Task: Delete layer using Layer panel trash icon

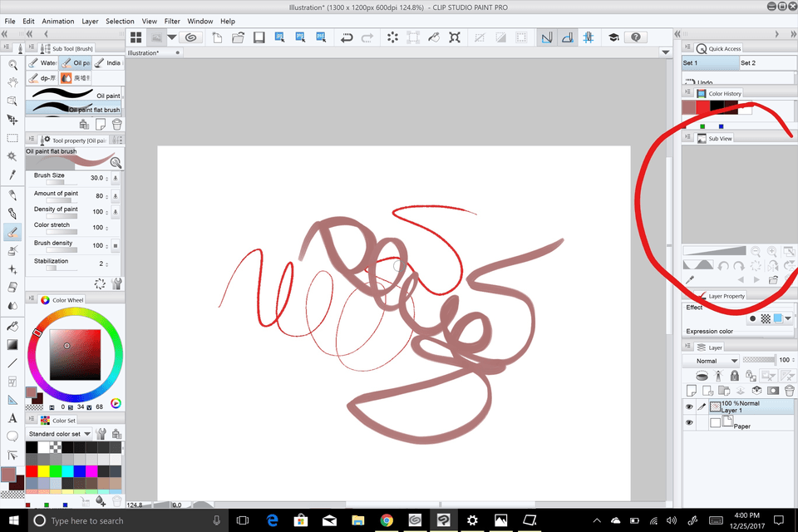Action: pos(789,390)
